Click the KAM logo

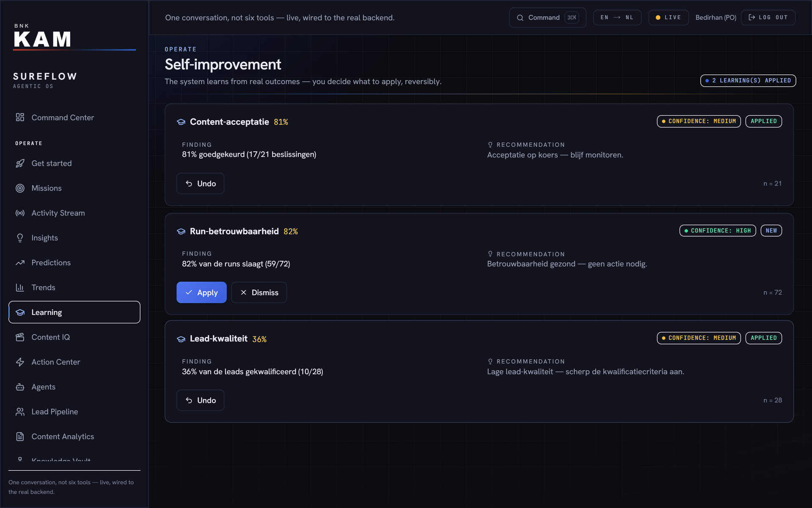coord(42,39)
